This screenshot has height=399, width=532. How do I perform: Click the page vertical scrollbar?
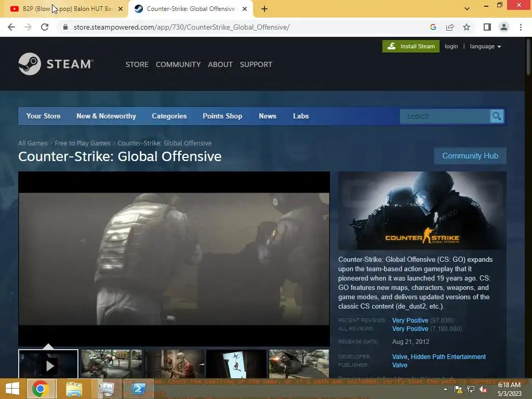(x=528, y=56)
